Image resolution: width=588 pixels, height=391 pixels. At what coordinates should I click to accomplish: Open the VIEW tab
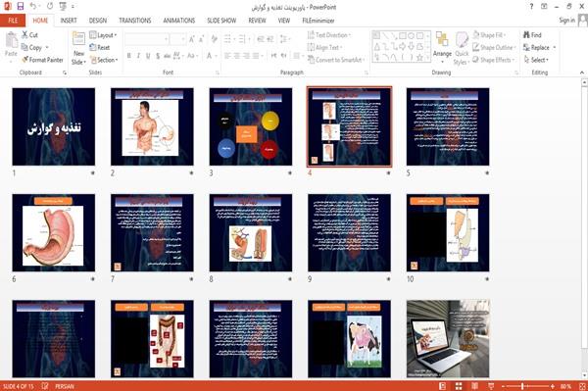coord(284,21)
